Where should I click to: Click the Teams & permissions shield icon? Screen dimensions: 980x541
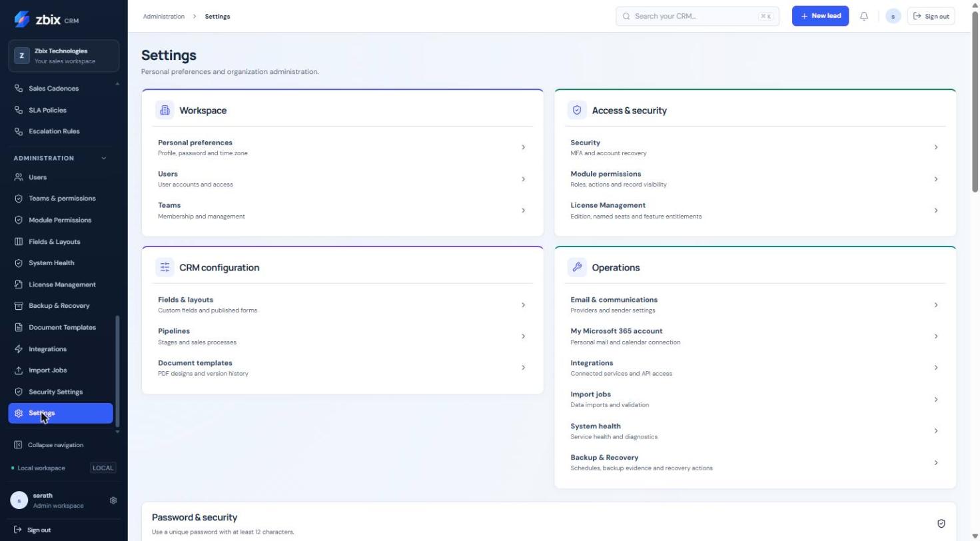19,199
